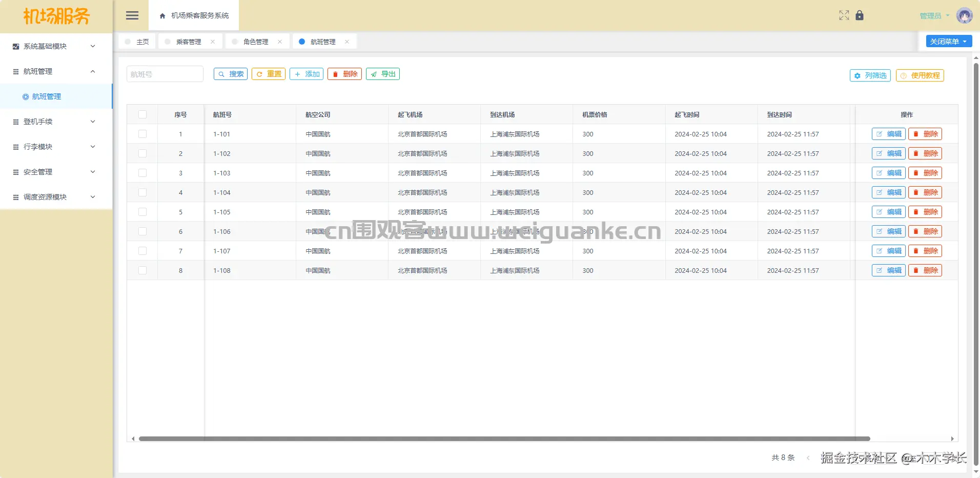Open the 关闭菜单 dropdown
Image resolution: width=980 pixels, height=478 pixels.
click(949, 42)
